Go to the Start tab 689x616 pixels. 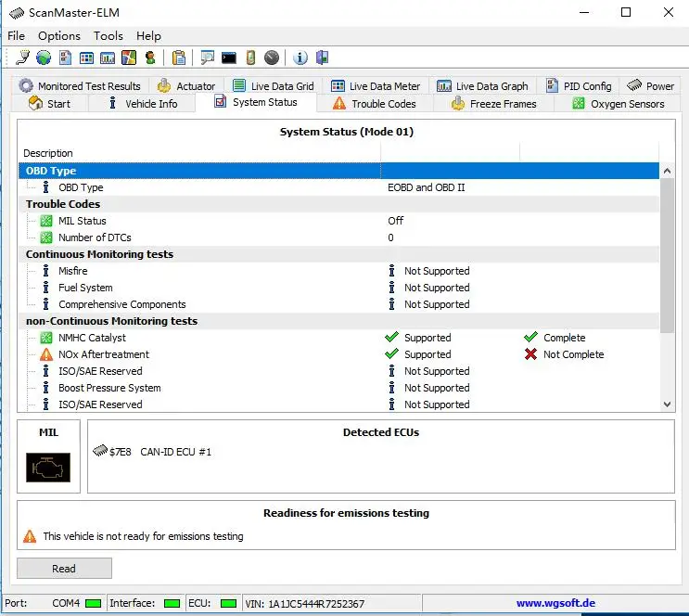50,104
